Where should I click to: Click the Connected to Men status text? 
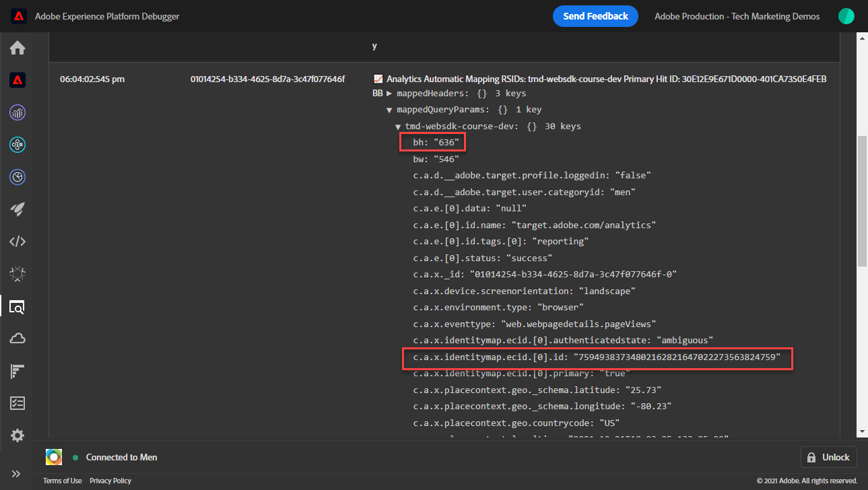(122, 457)
